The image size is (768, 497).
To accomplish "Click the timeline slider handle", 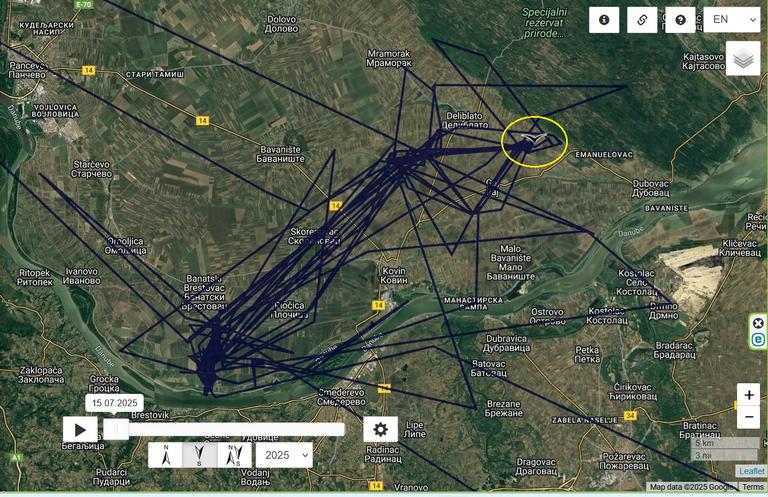I will [x=116, y=429].
